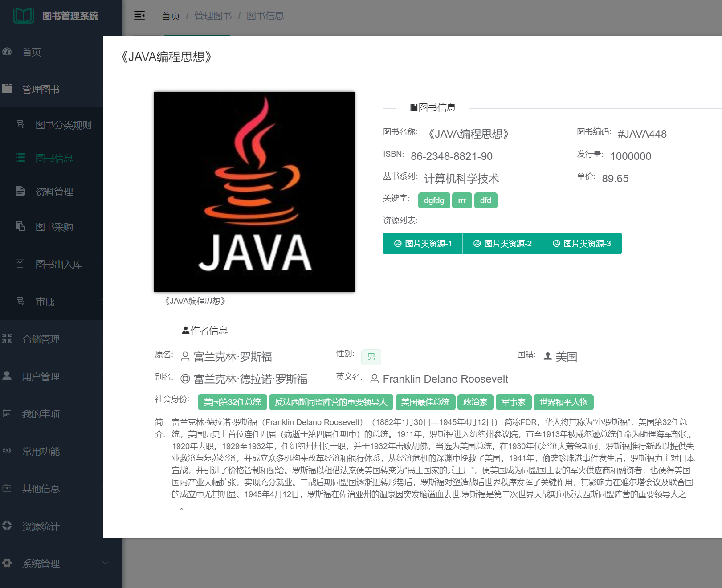
Task: Click the 管理图书 book icon in sidebar
Action: (7, 89)
